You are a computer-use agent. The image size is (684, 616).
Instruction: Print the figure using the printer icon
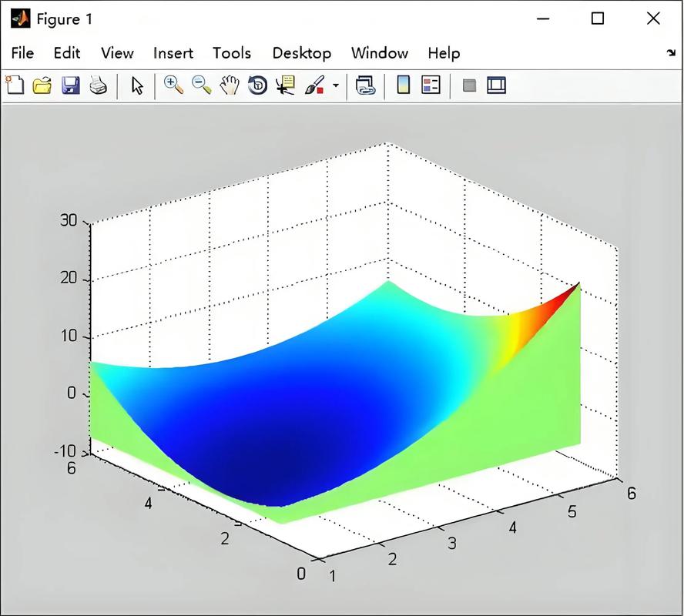(98, 85)
